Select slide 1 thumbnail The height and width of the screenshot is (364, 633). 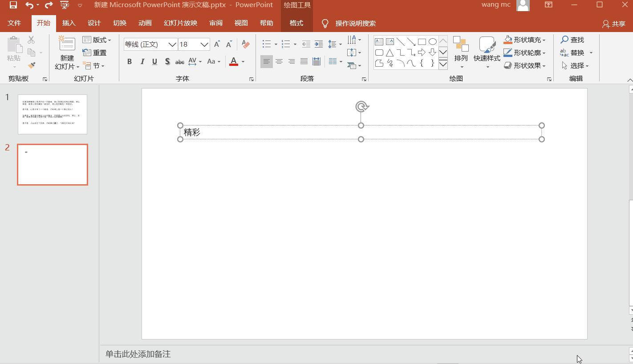(53, 114)
